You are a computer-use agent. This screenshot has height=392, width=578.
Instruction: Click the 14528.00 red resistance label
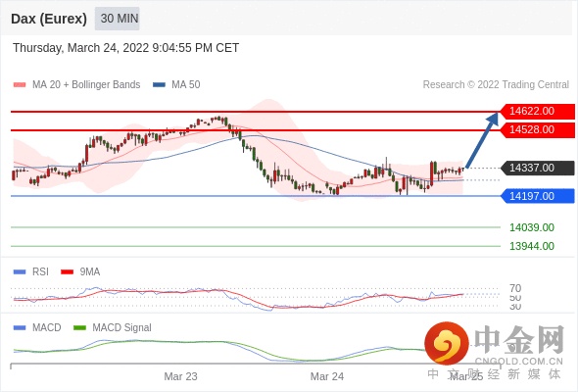click(x=538, y=129)
